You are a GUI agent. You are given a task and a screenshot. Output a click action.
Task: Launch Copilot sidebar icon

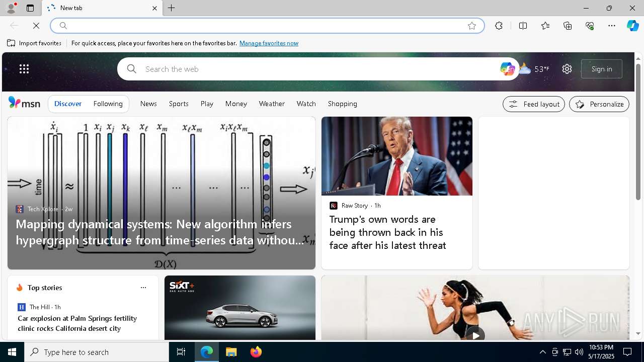tap(632, 26)
